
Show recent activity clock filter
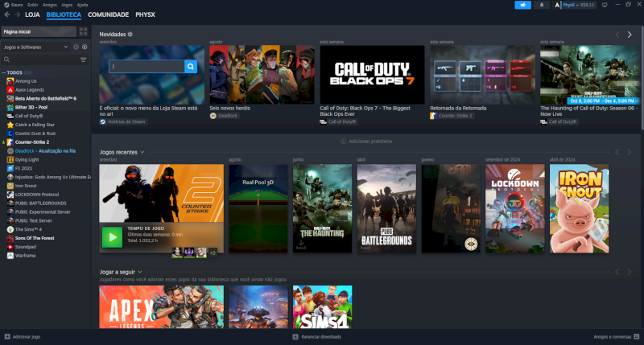[76, 47]
